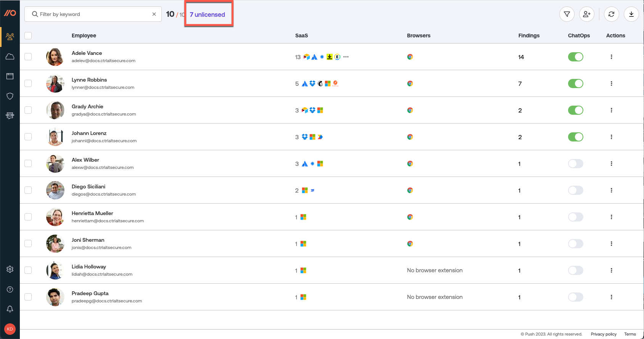This screenshot has width=644, height=339.
Task: Open the shield security sidebar icon
Action: 10,96
